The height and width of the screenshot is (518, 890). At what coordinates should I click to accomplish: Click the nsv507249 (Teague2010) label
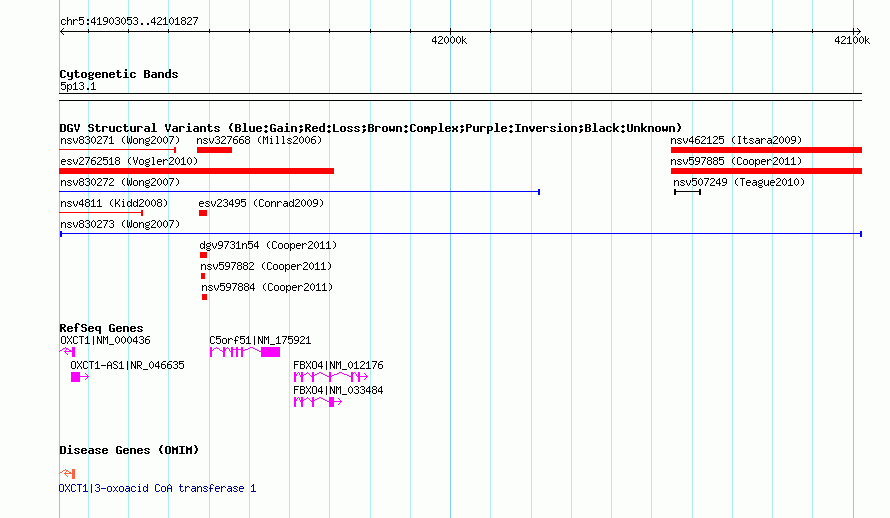[739, 182]
